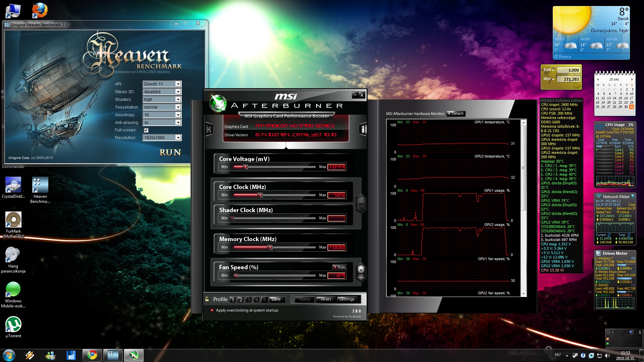The width and height of the screenshot is (644, 362).
Task: Open the Heaven Benchmark desktop shortcut
Action: click(40, 190)
